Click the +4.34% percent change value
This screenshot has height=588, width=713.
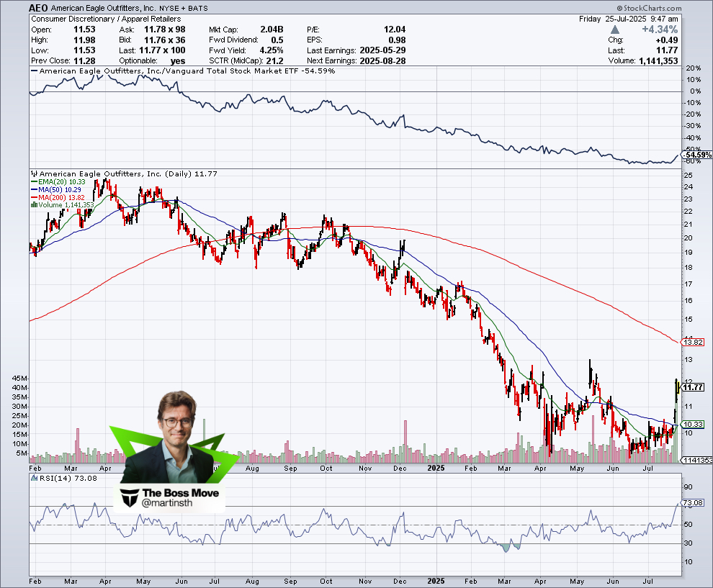660,30
